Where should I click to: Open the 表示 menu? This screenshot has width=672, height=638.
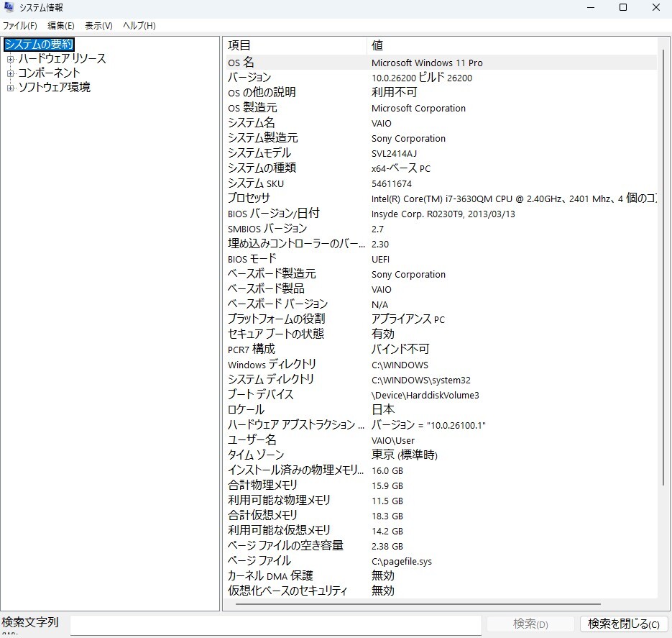pos(96,26)
